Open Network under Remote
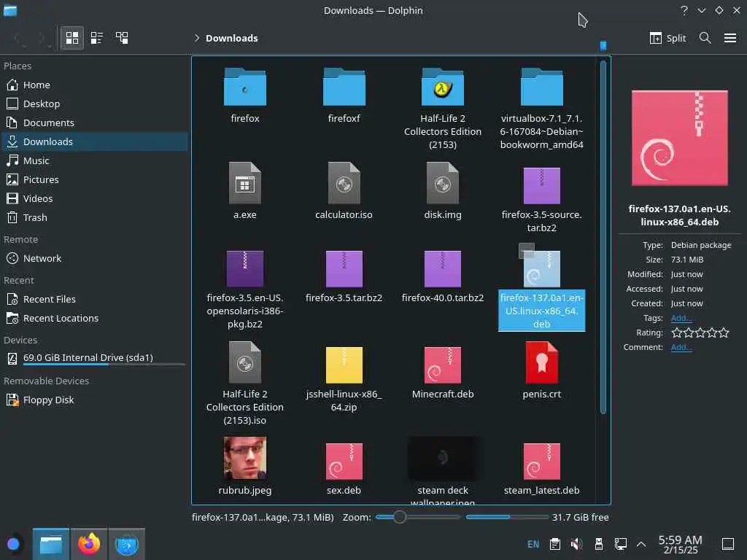747x560 pixels. (94, 259)
